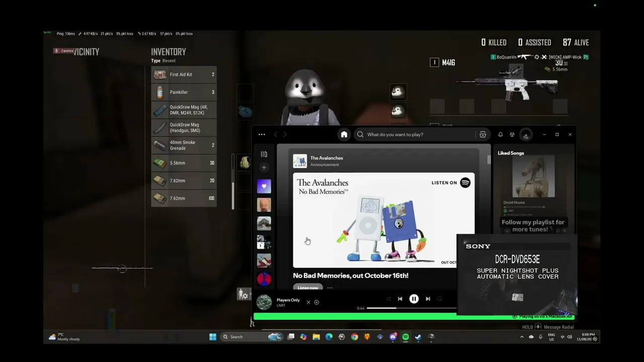Select 7.62mm ammo row with 100 count
644x362 pixels.
[184, 198]
